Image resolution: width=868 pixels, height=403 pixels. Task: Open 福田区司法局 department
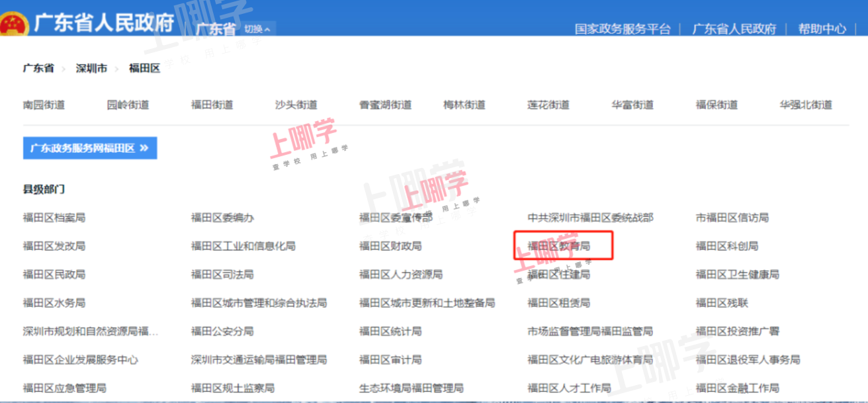click(x=222, y=275)
